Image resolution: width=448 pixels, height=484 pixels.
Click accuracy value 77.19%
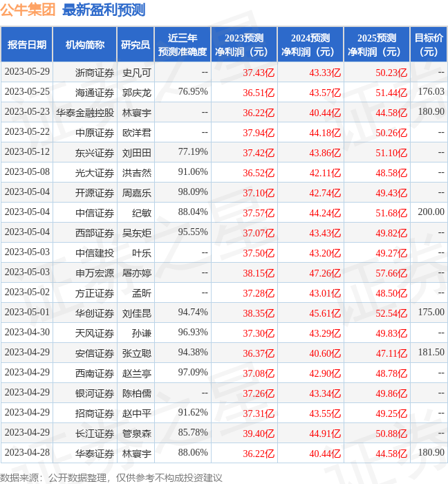click(193, 152)
